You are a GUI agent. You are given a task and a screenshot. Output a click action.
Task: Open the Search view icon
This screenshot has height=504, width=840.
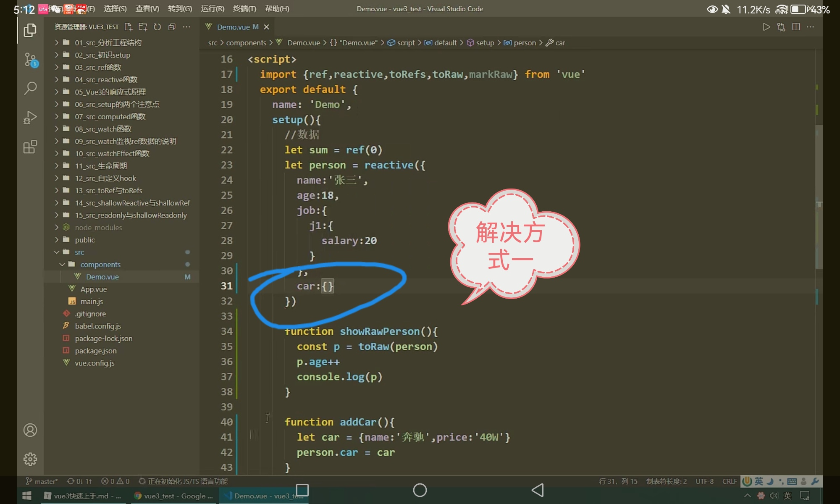(x=30, y=89)
